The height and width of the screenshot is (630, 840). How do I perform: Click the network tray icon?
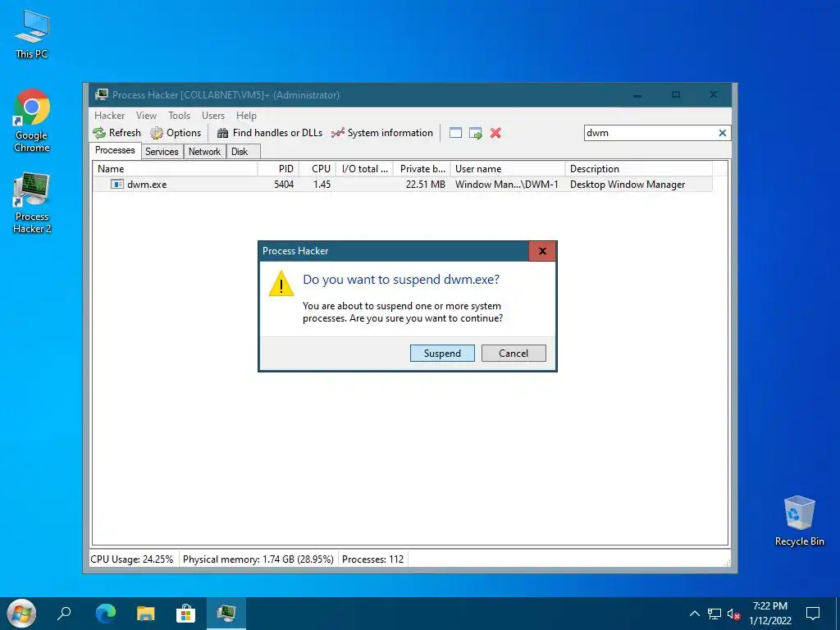point(714,614)
